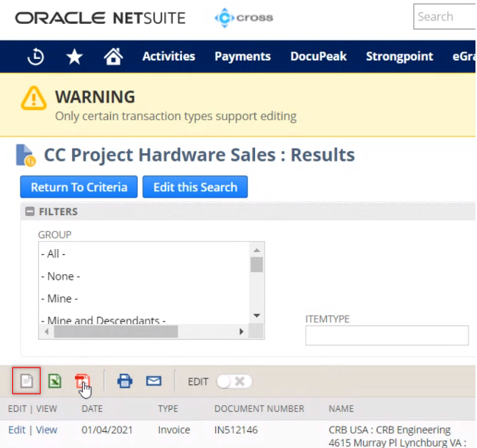This screenshot has width=477, height=448.
Task: Export results to PDF icon
Action: point(82,381)
